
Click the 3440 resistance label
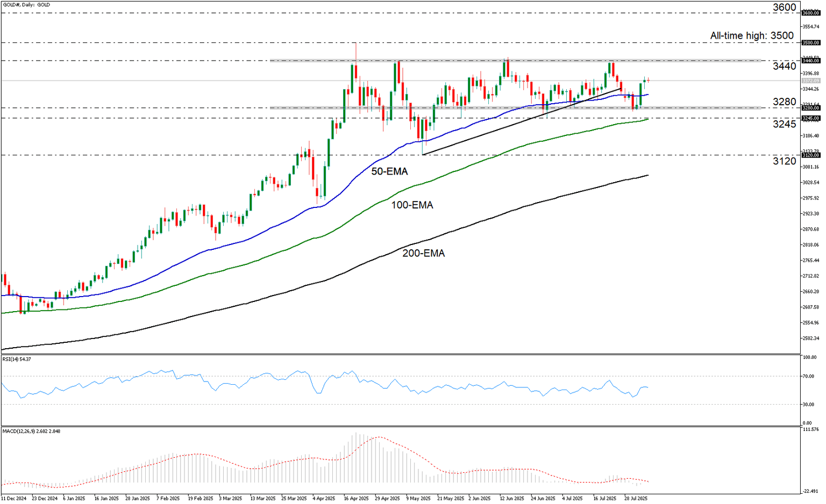pos(784,66)
